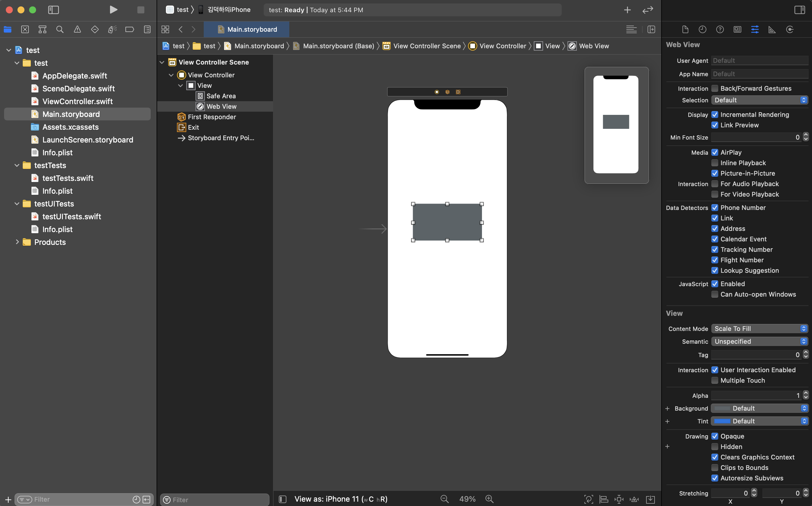Toggle Inline Playback checkbox
The width and height of the screenshot is (812, 506).
pos(715,163)
